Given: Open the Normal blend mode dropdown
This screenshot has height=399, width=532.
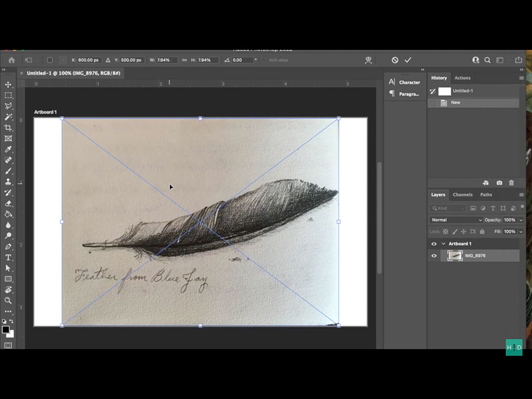Looking at the screenshot, I should [x=456, y=220].
